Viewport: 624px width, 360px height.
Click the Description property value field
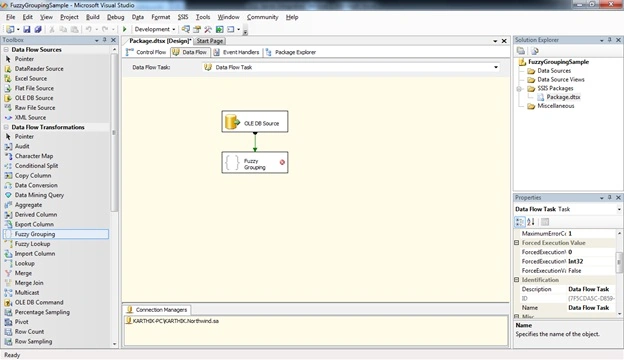coord(591,289)
